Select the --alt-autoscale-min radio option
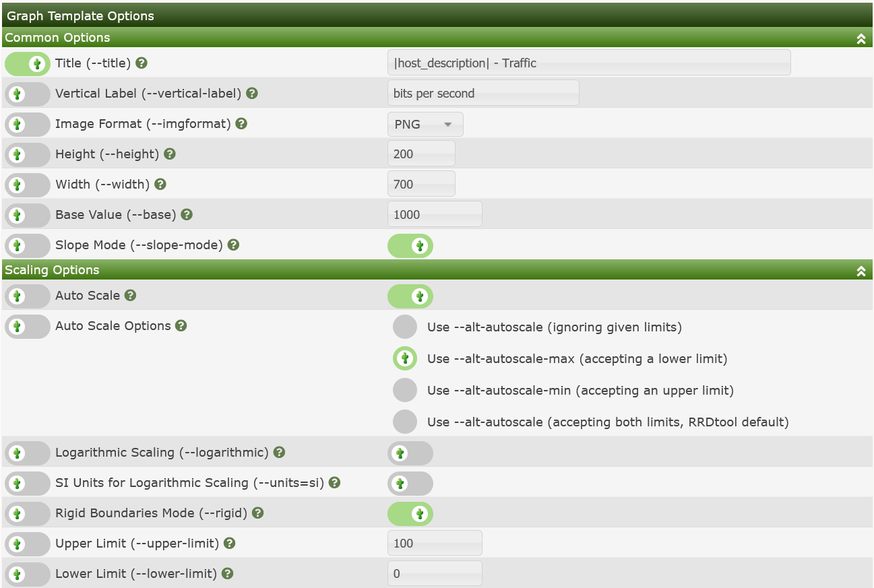 (x=405, y=390)
